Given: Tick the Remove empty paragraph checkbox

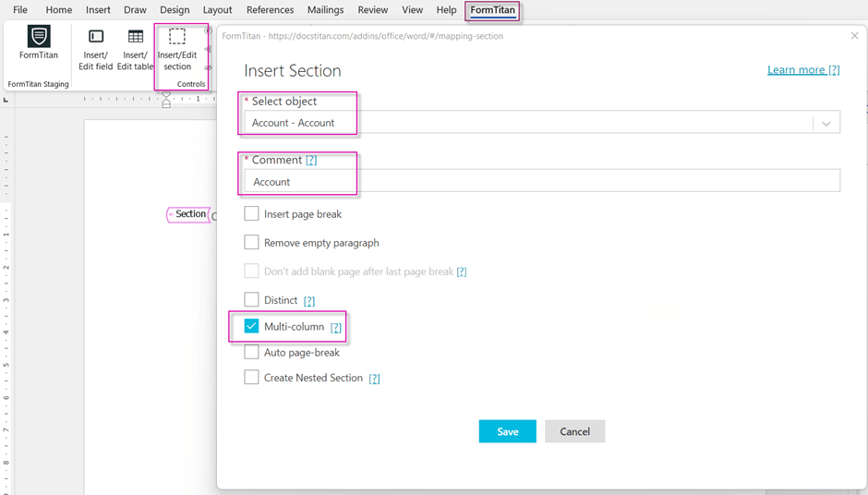Looking at the screenshot, I should tap(251, 243).
